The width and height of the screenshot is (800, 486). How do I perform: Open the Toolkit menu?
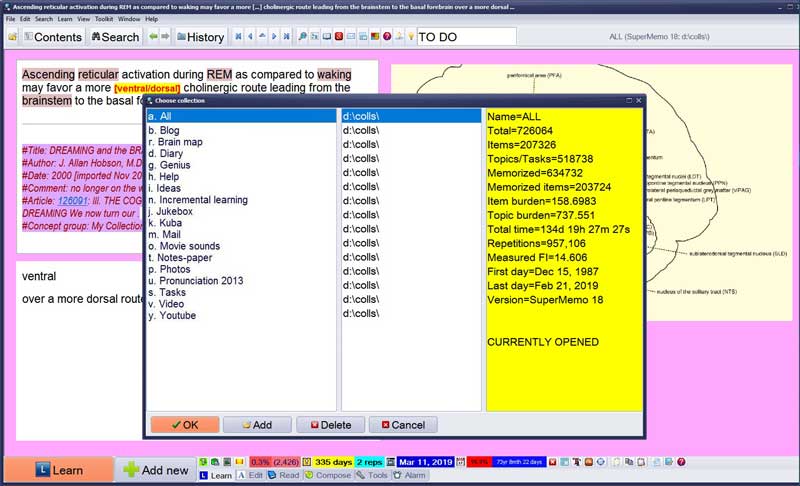[x=104, y=19]
